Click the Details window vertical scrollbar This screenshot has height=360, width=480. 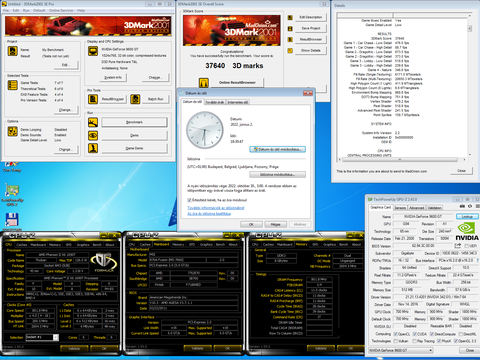470,85
